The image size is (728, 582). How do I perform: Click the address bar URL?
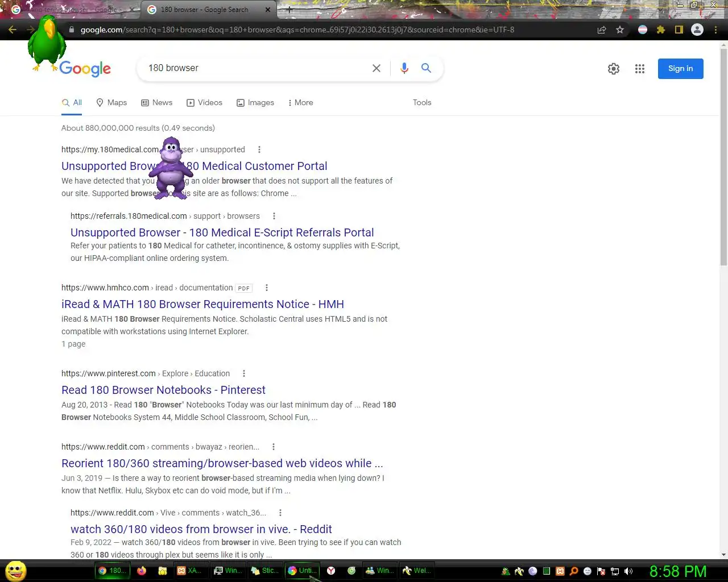tap(297, 30)
